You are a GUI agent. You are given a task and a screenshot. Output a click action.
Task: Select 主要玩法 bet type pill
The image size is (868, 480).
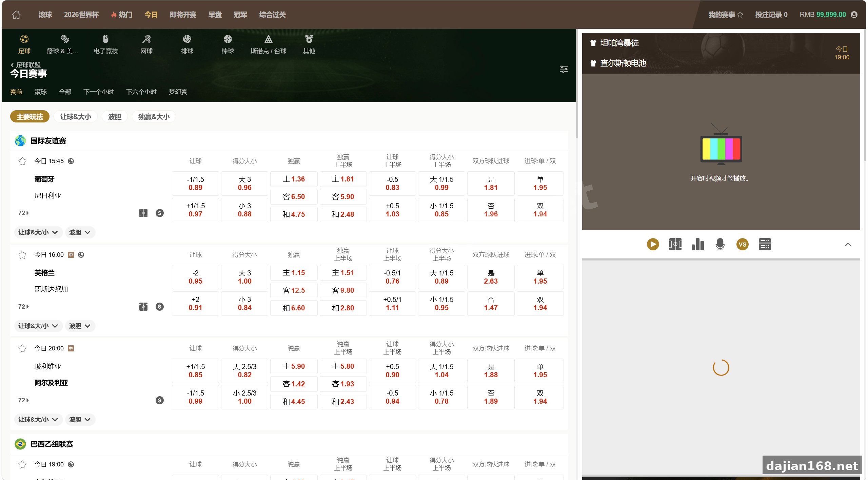(x=30, y=117)
